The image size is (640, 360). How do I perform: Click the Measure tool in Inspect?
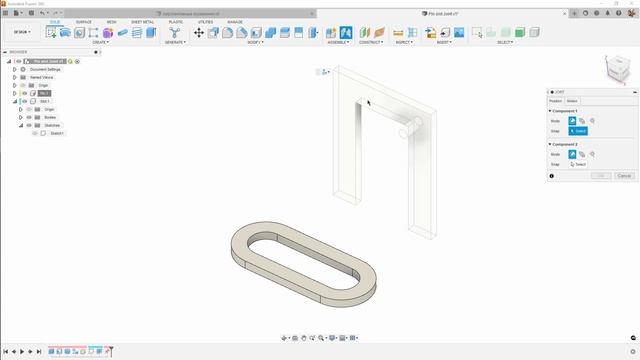pyautogui.click(x=398, y=33)
